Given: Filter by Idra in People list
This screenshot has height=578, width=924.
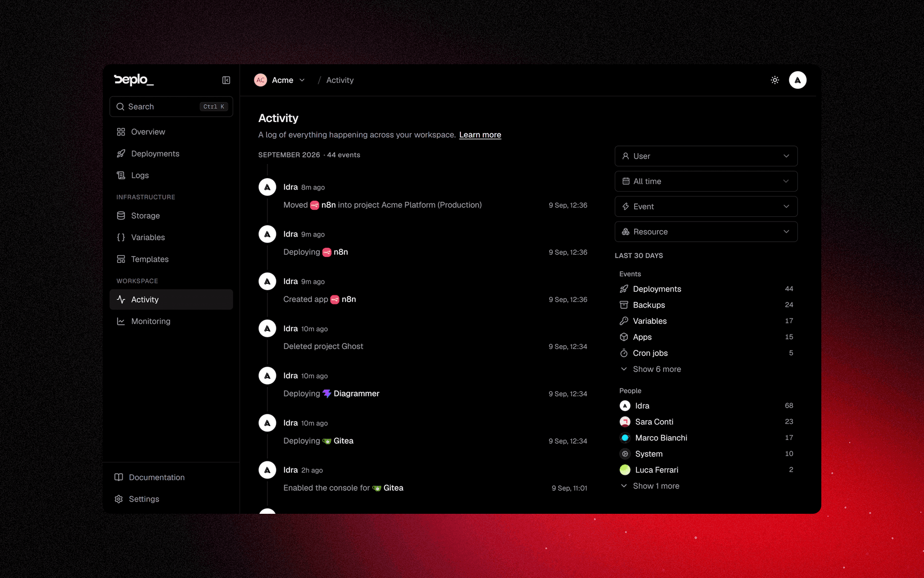Looking at the screenshot, I should (706, 406).
